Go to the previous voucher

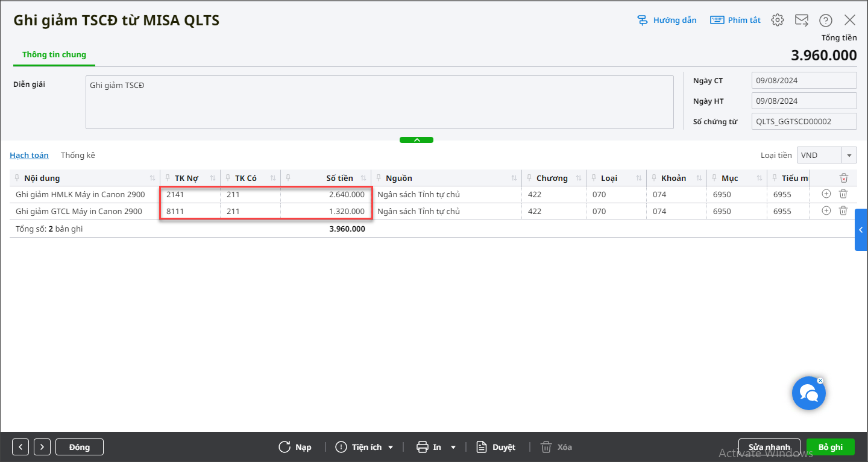(20, 447)
